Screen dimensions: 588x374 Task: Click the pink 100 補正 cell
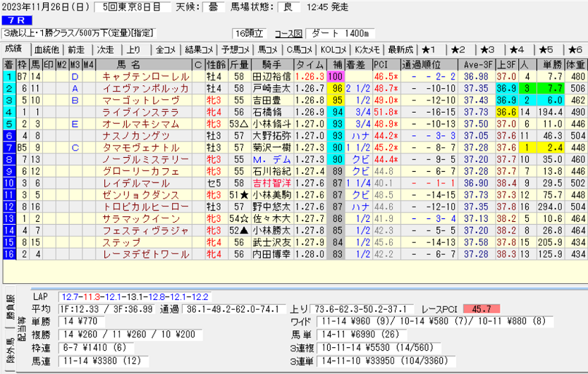pos(335,76)
